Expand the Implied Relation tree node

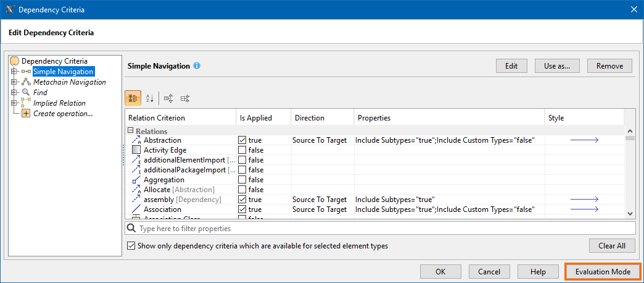point(14,103)
